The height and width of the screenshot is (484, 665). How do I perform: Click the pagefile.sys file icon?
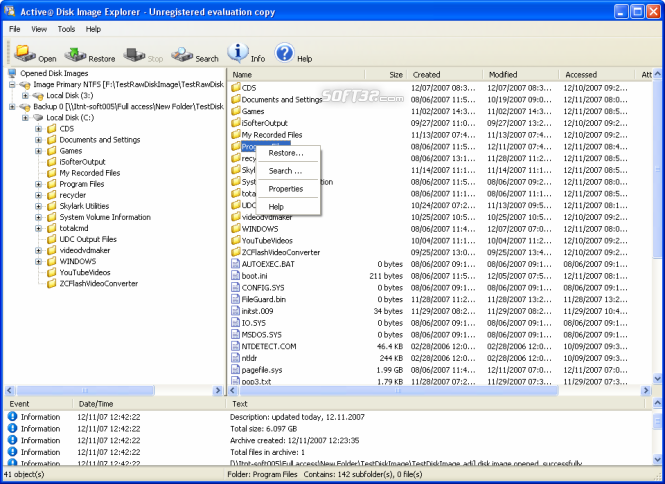pyautogui.click(x=235, y=370)
